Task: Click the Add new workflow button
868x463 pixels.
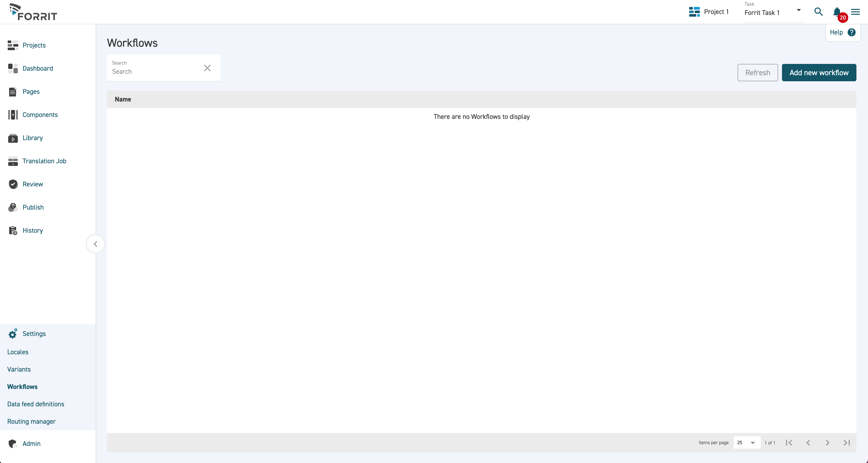Action: tap(819, 73)
